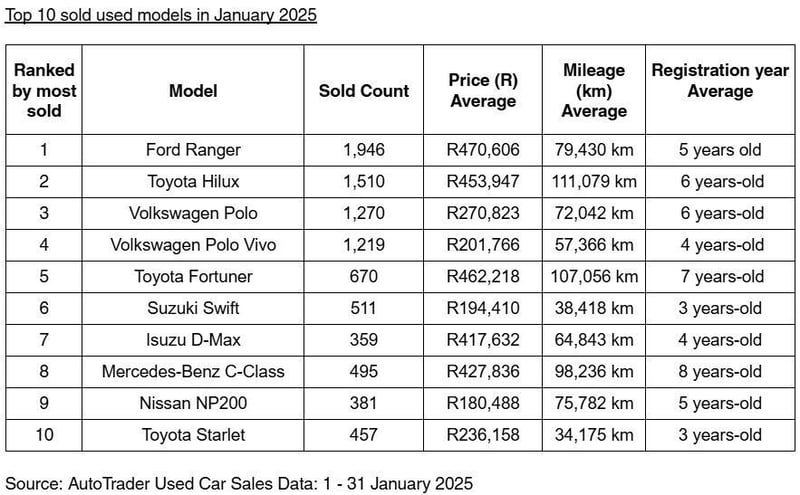This screenshot has width=800, height=495.
Task: Click the 'Sold Count' column header
Action: pos(364,90)
